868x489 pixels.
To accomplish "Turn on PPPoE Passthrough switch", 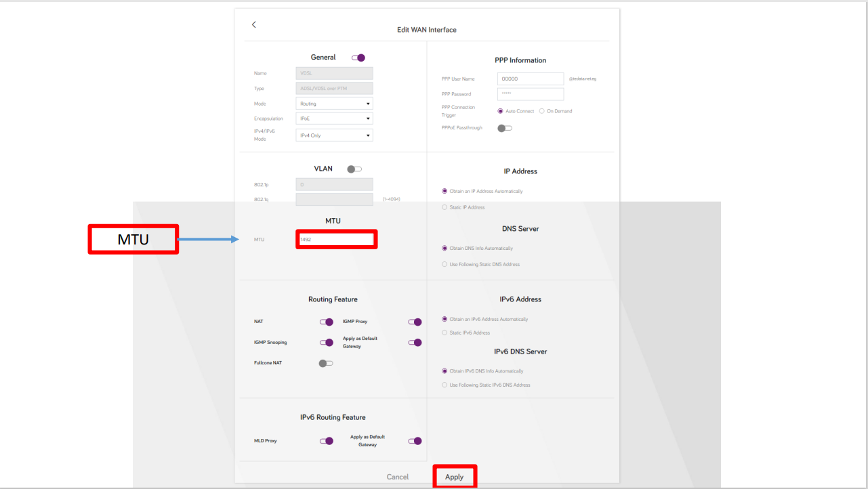I will click(505, 128).
